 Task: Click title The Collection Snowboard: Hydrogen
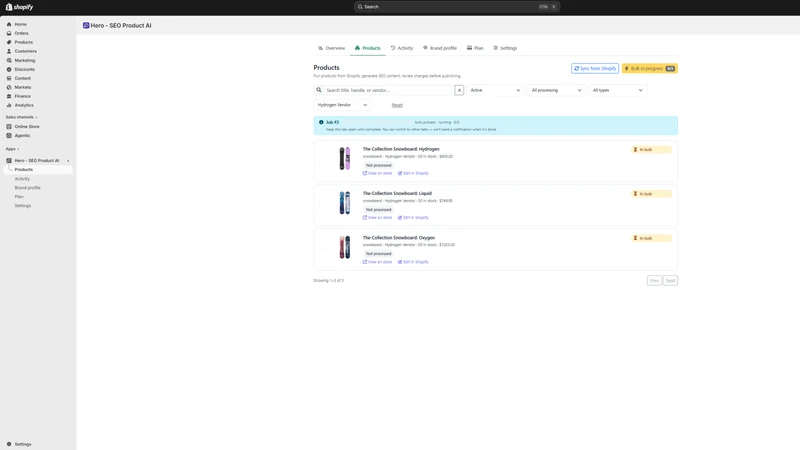click(401, 149)
